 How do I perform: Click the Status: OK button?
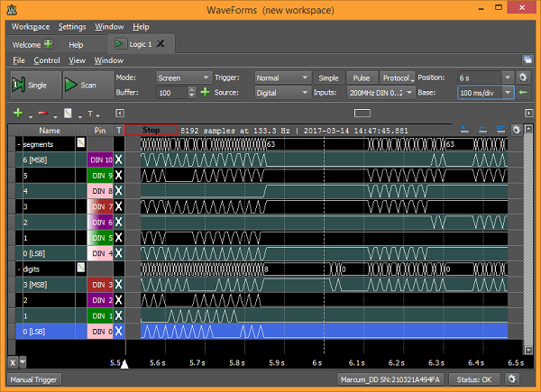(x=473, y=379)
